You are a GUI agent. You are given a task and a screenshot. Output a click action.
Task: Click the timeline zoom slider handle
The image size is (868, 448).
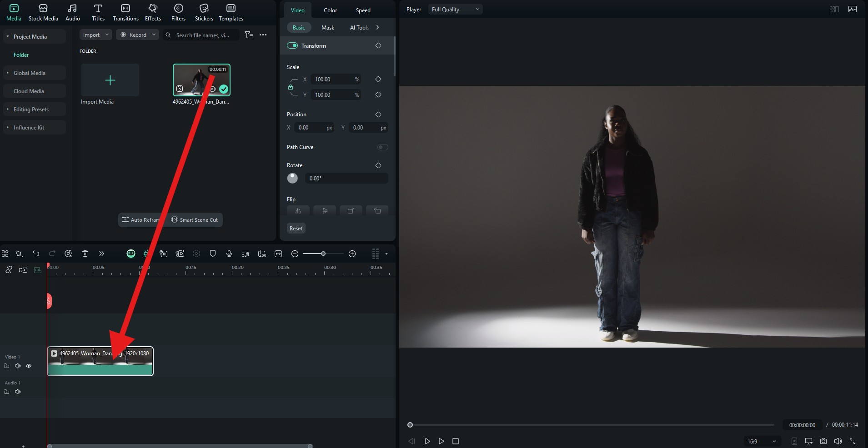pos(323,254)
